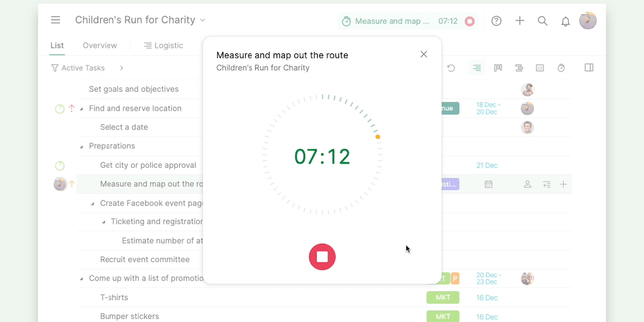
Task: Click the 21 Dec due date
Action: click(487, 165)
